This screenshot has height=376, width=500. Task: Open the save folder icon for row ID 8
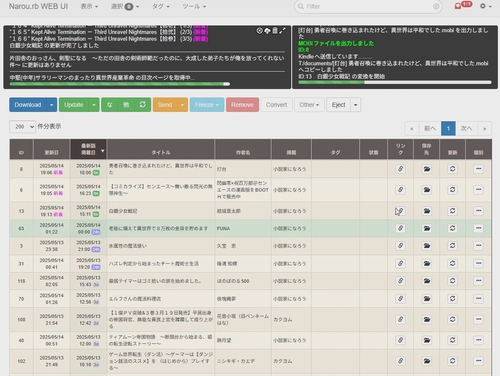point(427,169)
